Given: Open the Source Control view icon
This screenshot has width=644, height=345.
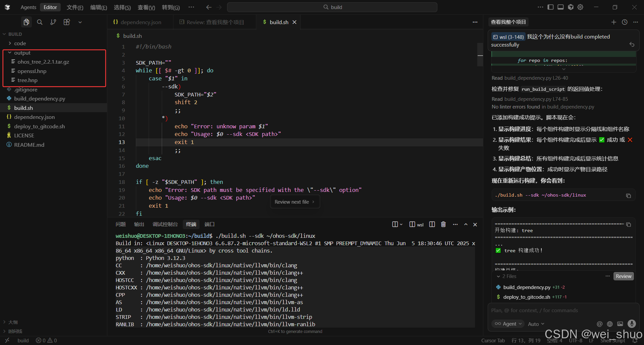Looking at the screenshot, I should click(53, 22).
